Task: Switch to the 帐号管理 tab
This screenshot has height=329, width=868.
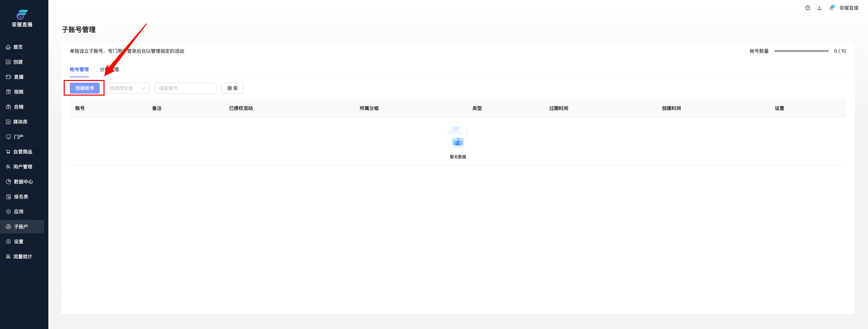Action: point(79,69)
